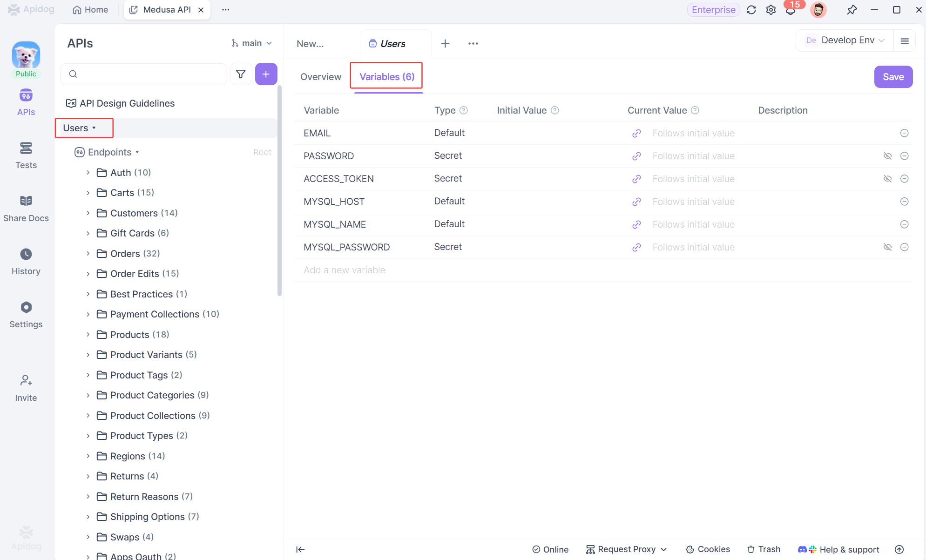Expand the Orders folder

tap(88, 254)
